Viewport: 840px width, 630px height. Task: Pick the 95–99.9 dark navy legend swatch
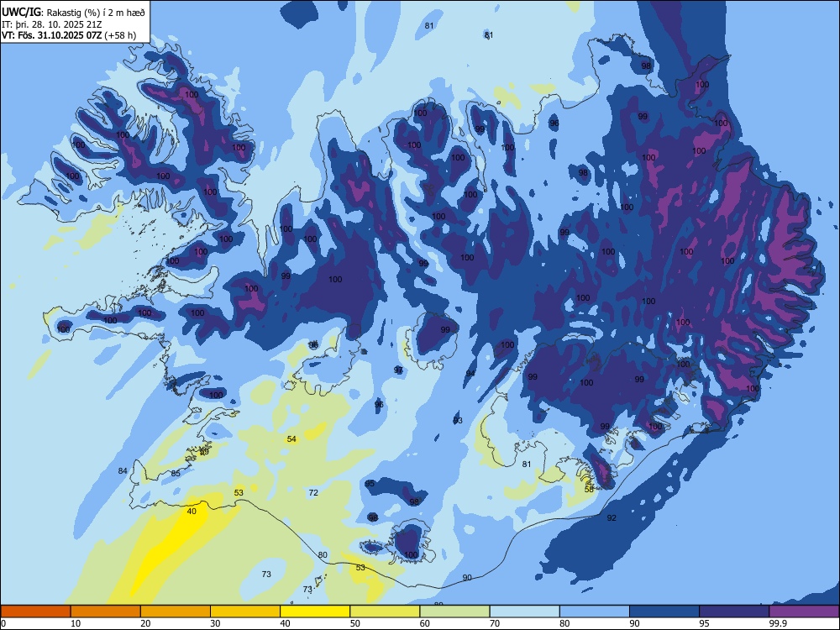[734, 612]
